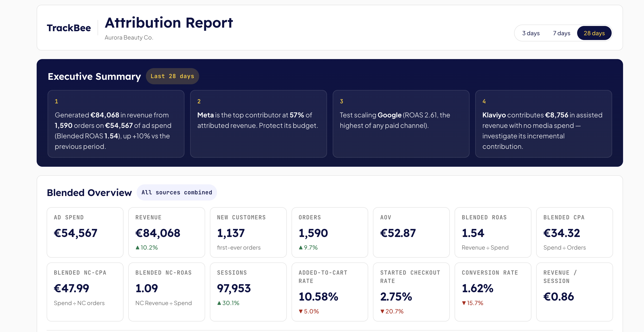Image resolution: width=644 pixels, height=332 pixels.
Task: Click the Orders 1,590 value
Action: 313,233
